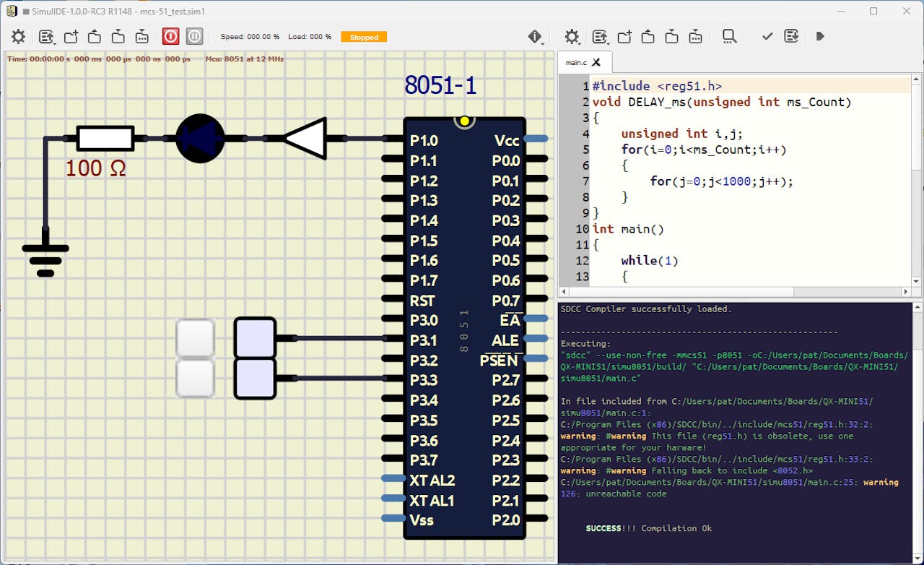Expand the open recent circuits dropdown
The width and height of the screenshot is (924, 565).
click(x=48, y=37)
